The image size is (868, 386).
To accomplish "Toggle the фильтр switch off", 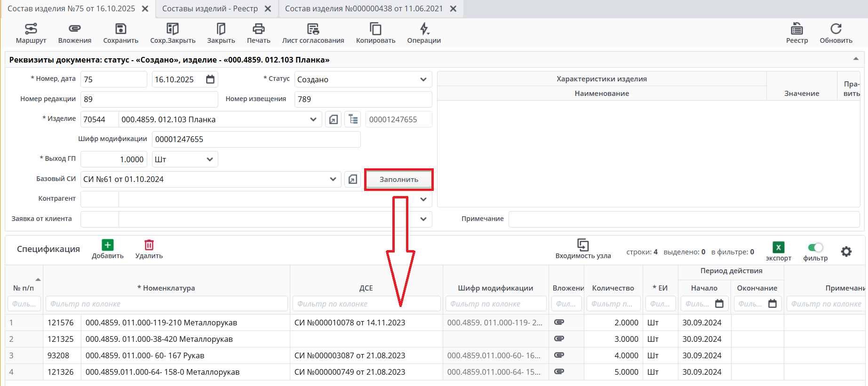I will (815, 247).
